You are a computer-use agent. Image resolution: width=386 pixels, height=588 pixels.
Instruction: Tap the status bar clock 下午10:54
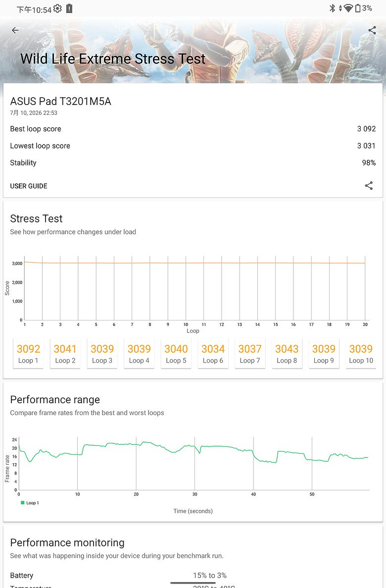(34, 9)
